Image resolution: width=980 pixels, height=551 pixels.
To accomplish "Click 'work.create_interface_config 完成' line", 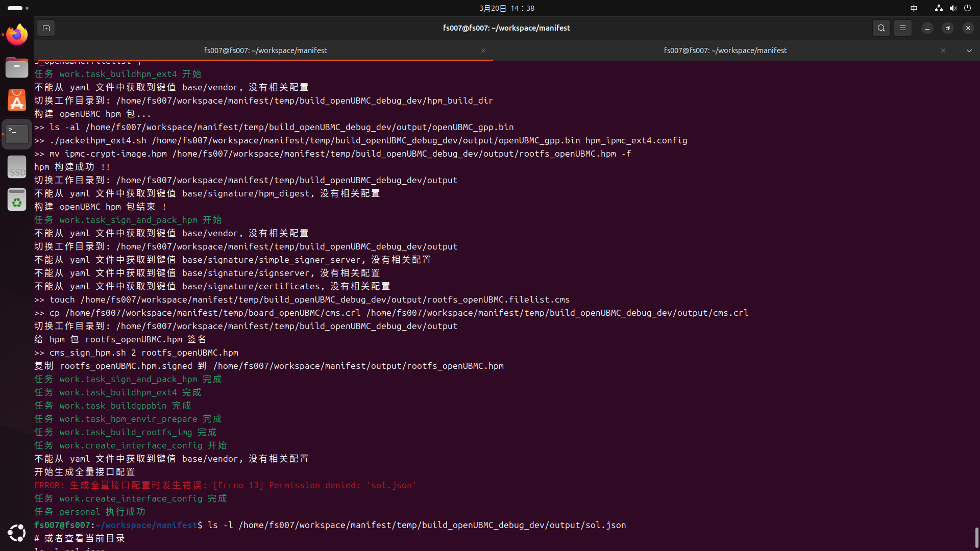I will pos(130,498).
